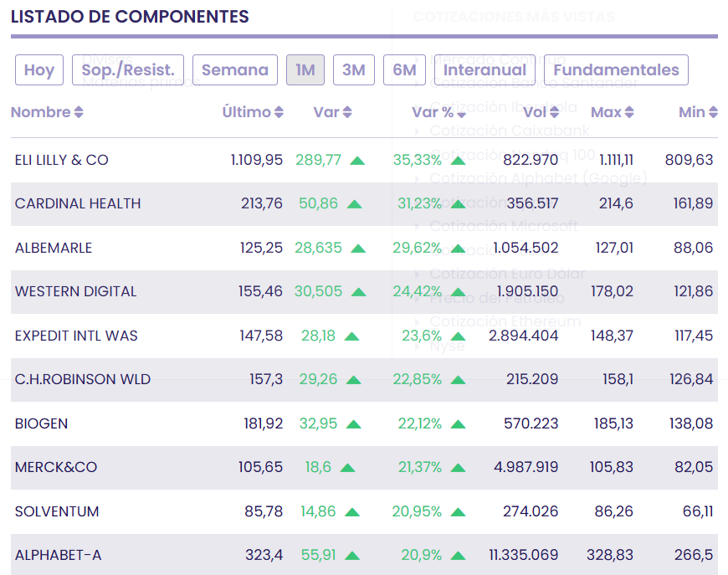
Task: Toggle Var % column sort arrow
Action: tap(461, 113)
